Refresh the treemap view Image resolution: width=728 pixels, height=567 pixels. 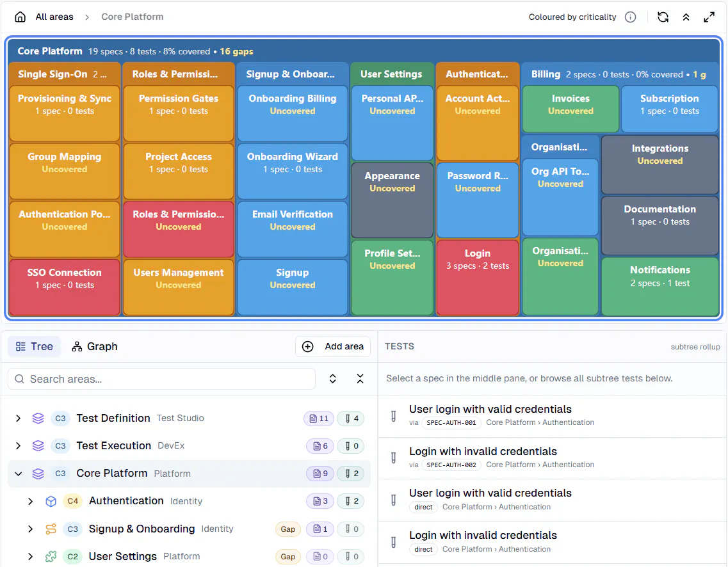pos(663,17)
